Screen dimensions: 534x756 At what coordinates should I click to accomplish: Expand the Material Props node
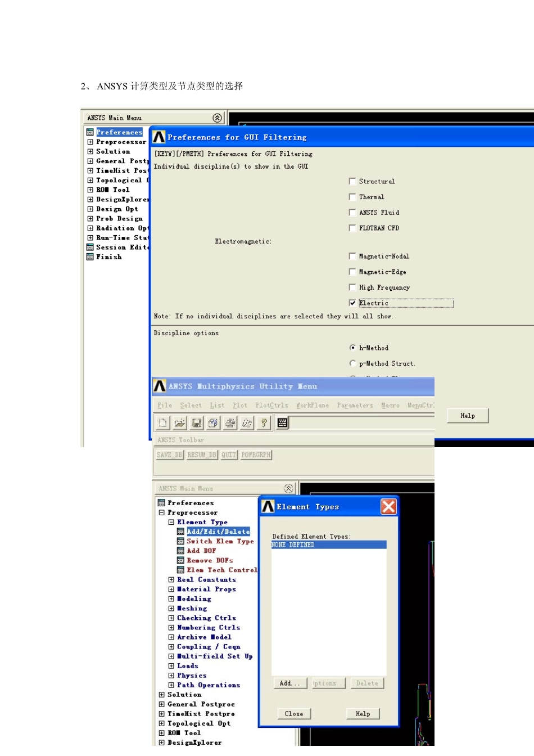tap(171, 589)
